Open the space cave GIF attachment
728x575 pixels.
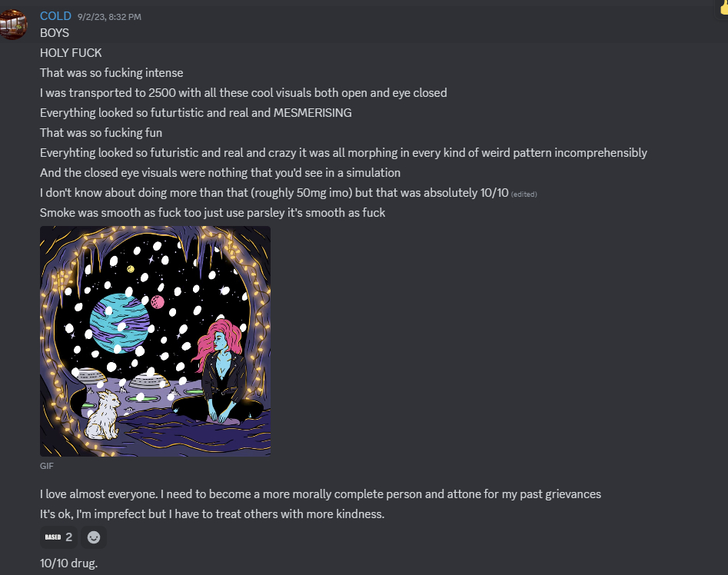(x=155, y=341)
